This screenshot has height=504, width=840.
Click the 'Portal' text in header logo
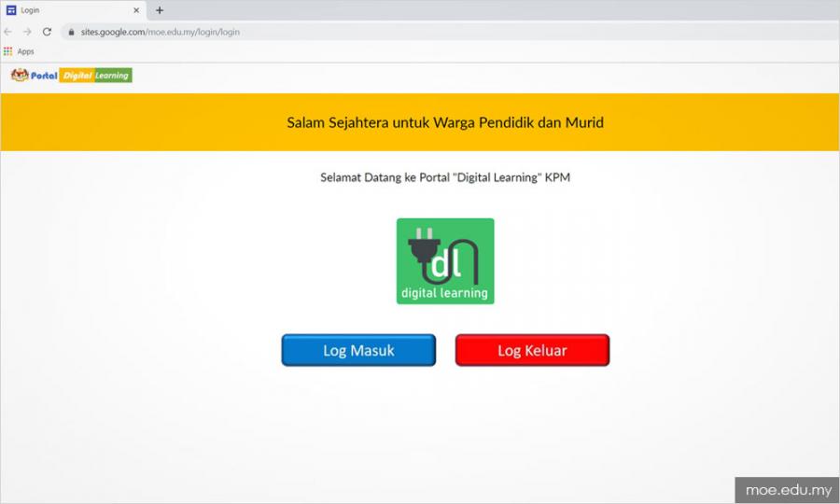coord(44,76)
